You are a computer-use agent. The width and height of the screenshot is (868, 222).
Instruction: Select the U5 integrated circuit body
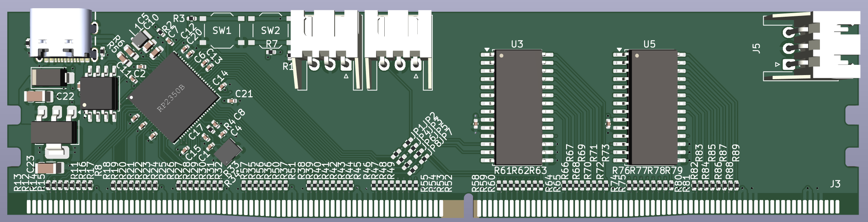[652, 107]
